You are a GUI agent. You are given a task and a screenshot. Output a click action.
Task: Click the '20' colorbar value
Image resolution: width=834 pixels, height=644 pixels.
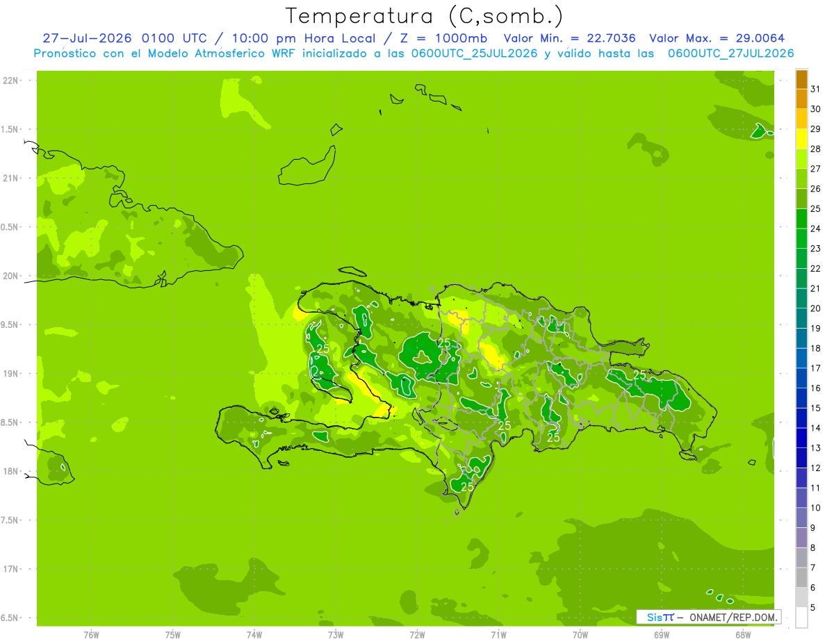[x=815, y=308]
